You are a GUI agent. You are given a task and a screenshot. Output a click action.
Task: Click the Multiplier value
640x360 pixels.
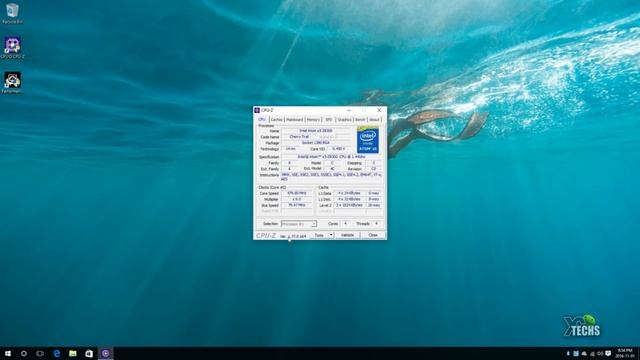pyautogui.click(x=297, y=199)
